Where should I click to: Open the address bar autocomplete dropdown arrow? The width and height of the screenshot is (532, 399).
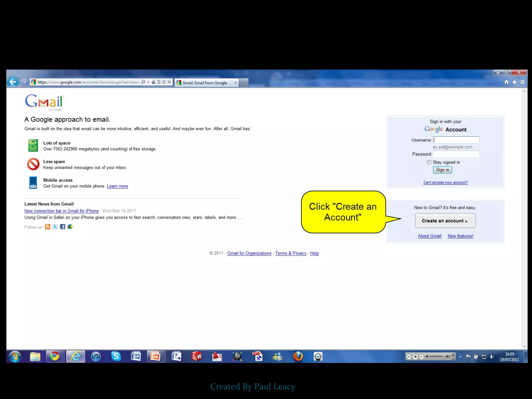tap(148, 82)
